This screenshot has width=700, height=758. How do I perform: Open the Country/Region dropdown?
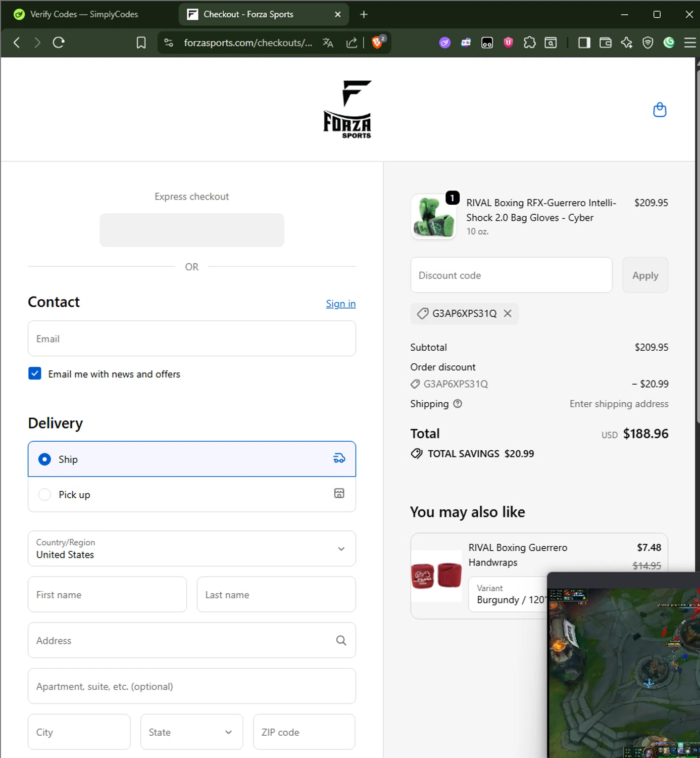click(192, 548)
